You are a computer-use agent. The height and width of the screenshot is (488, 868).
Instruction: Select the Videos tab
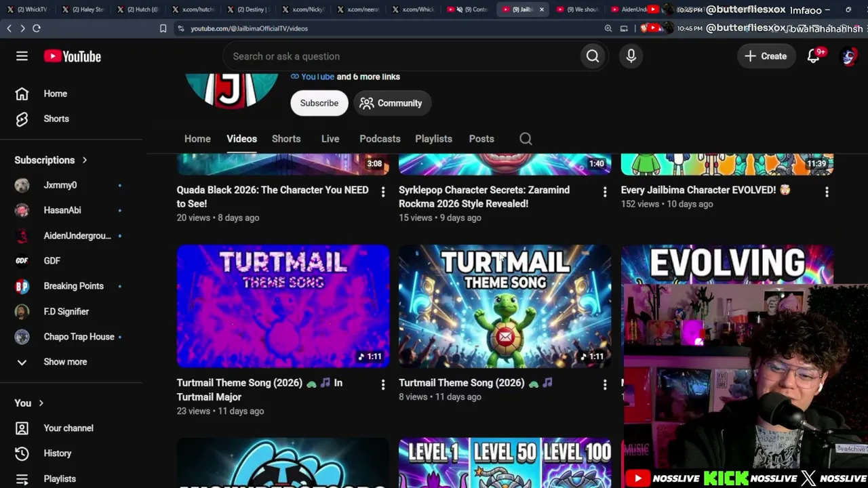[x=241, y=139]
